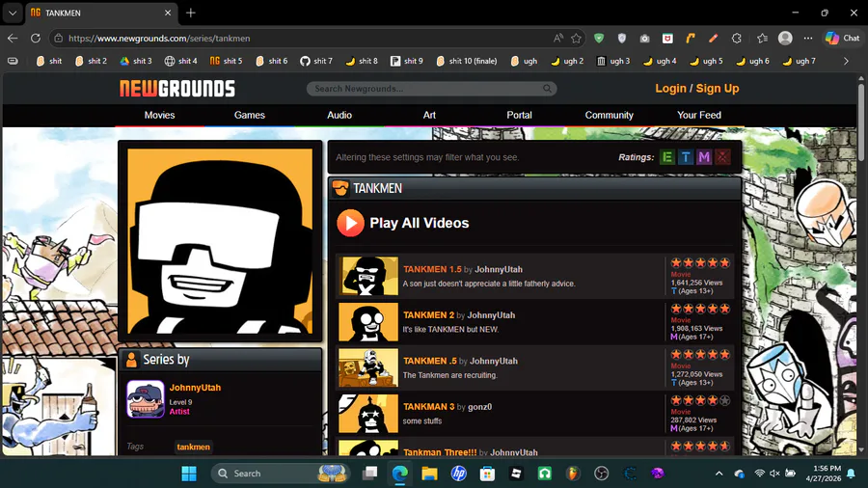Open a new tab with plus button
868x488 pixels.
click(190, 13)
